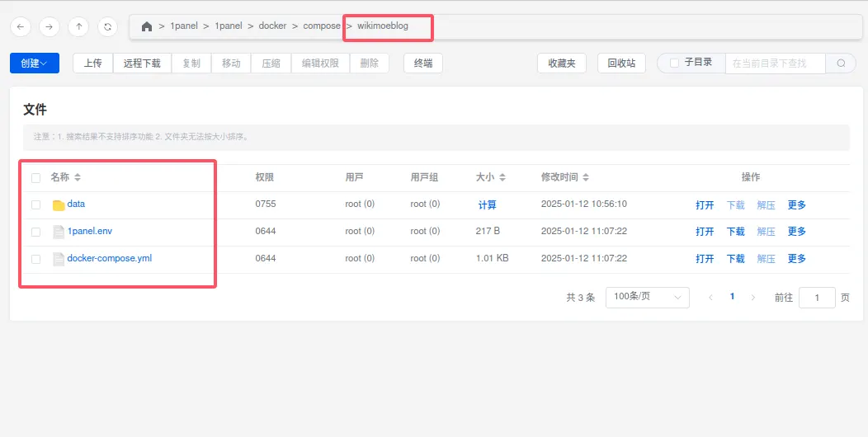Image resolution: width=868 pixels, height=437 pixels.
Task: Click root (0) user of data row
Action: [360, 204]
